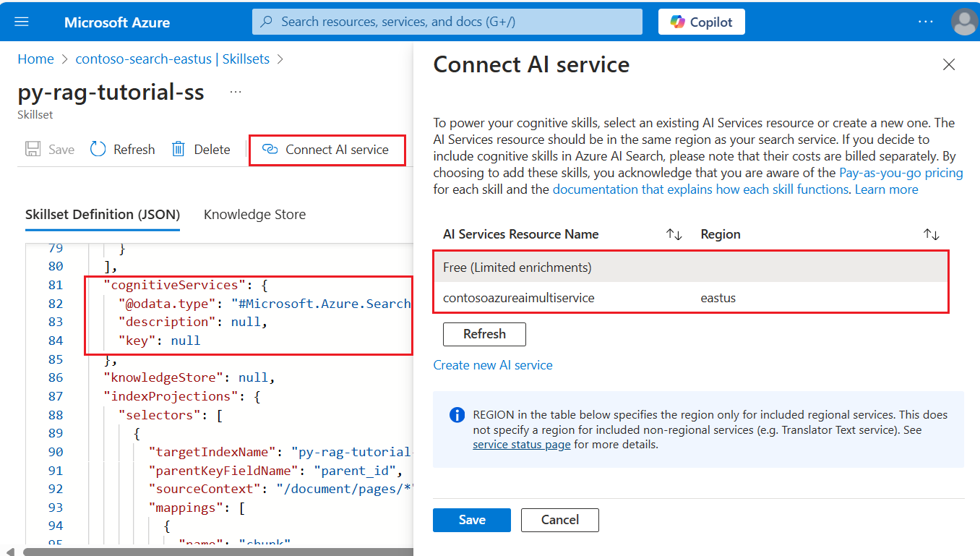This screenshot has width=980, height=556.
Task: Click the Refresh circular arrow icon
Action: [98, 149]
